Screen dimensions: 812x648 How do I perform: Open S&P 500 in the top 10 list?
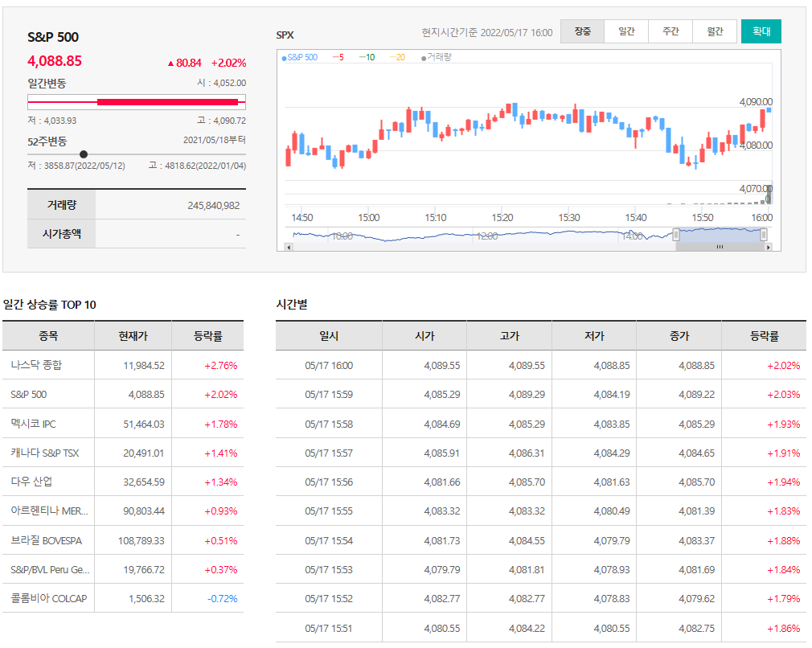[x=28, y=395]
